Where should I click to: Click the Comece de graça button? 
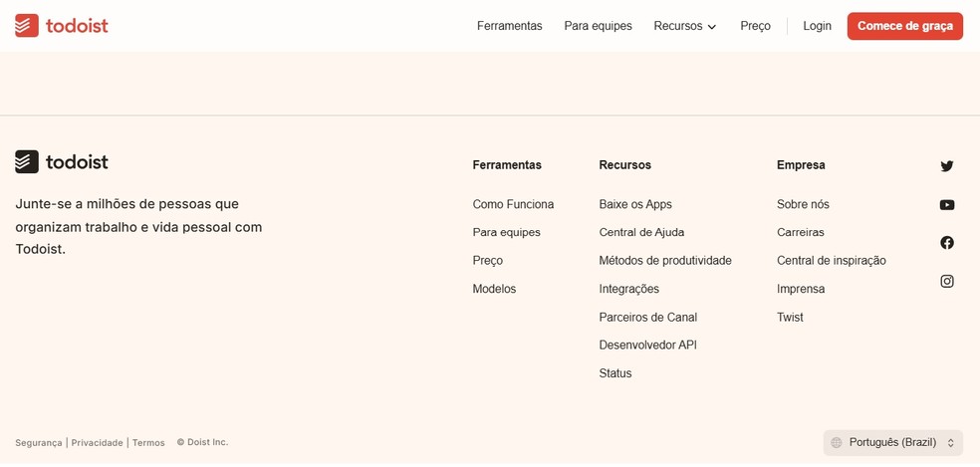click(x=904, y=26)
